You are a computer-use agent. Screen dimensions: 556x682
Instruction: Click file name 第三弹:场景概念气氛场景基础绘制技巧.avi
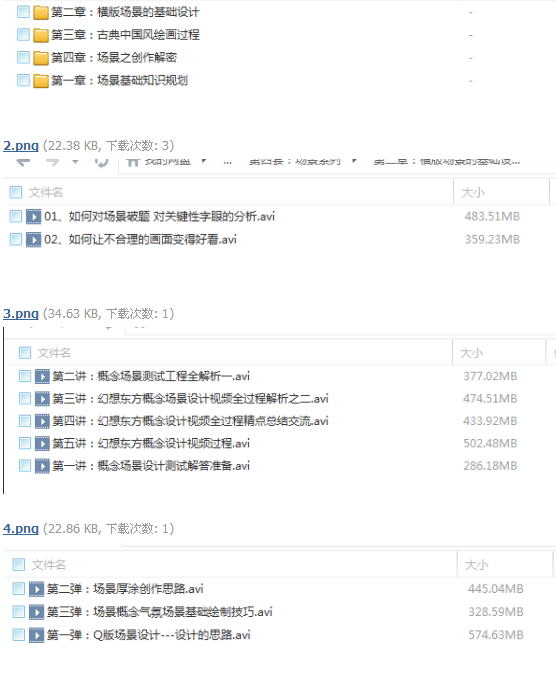pyautogui.click(x=160, y=612)
